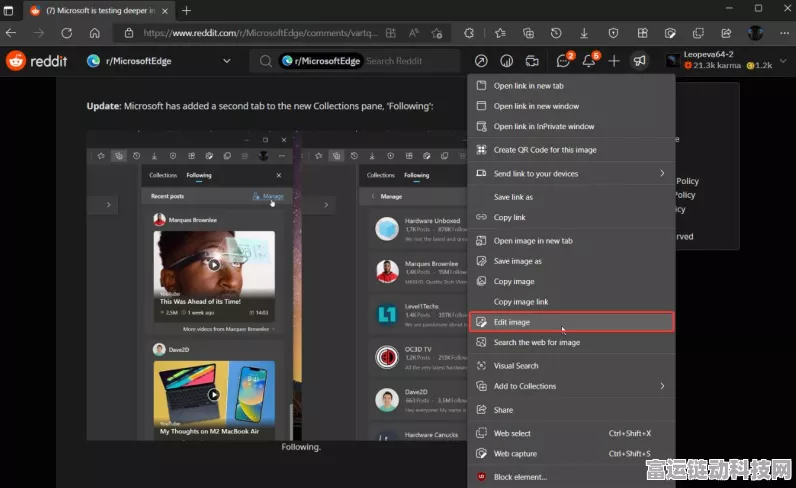Add this page to favorites with star-plus icon

coord(437,33)
